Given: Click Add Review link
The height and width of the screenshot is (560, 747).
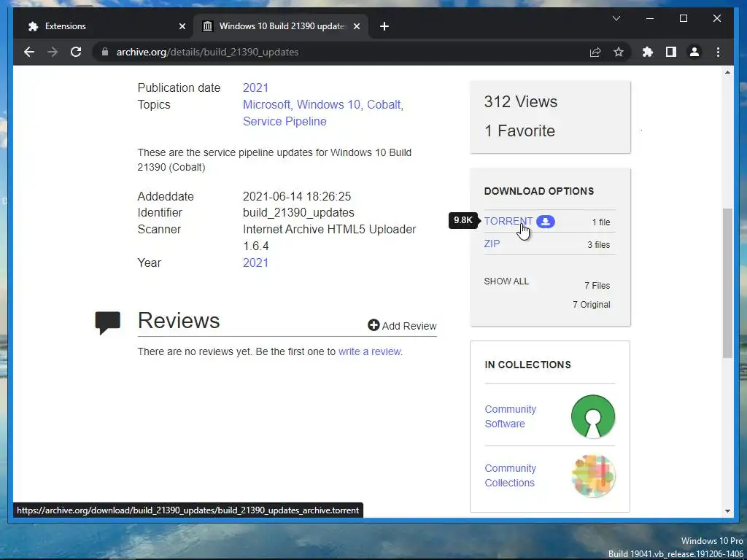Looking at the screenshot, I should 402,326.
